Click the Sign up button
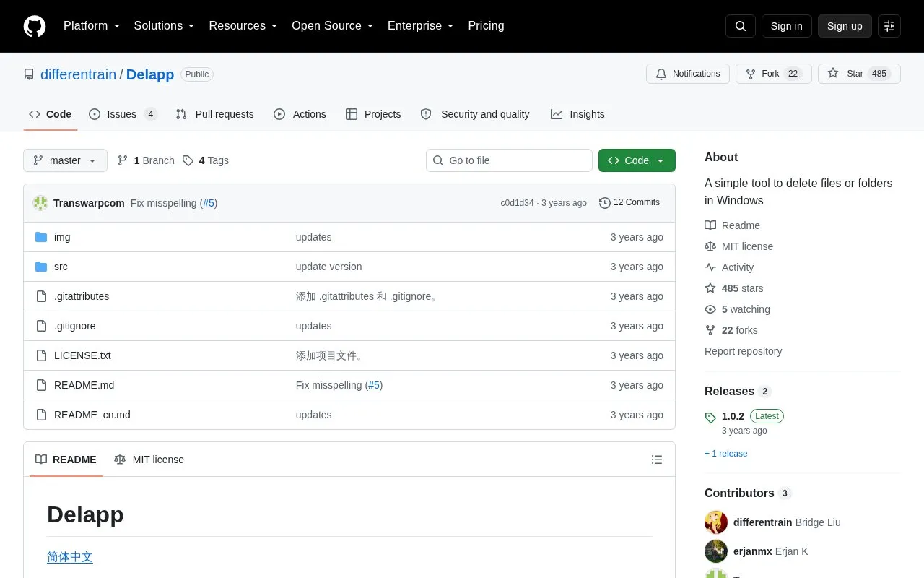Image resolution: width=924 pixels, height=578 pixels. pyautogui.click(x=845, y=26)
